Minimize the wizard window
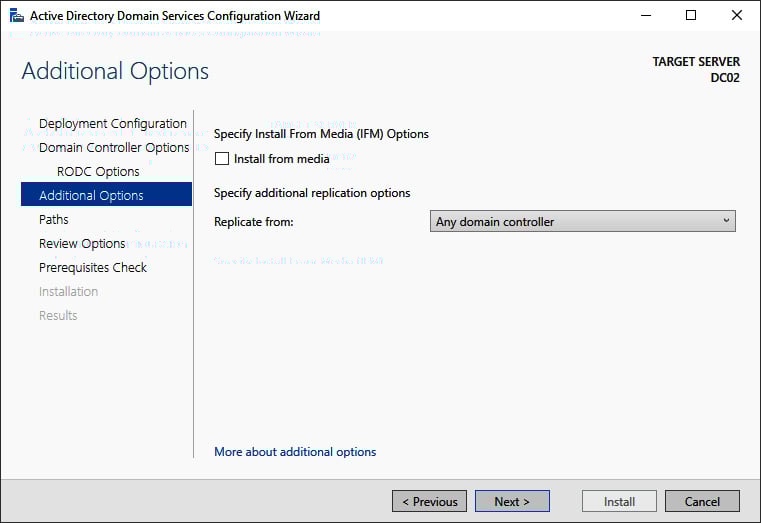The width and height of the screenshot is (761, 523). pyautogui.click(x=645, y=16)
